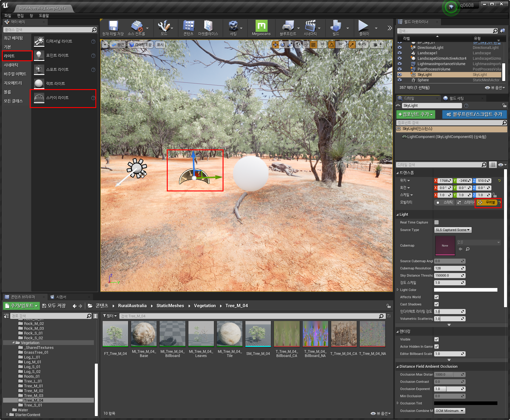Open the Source Type dropdown

453,230
